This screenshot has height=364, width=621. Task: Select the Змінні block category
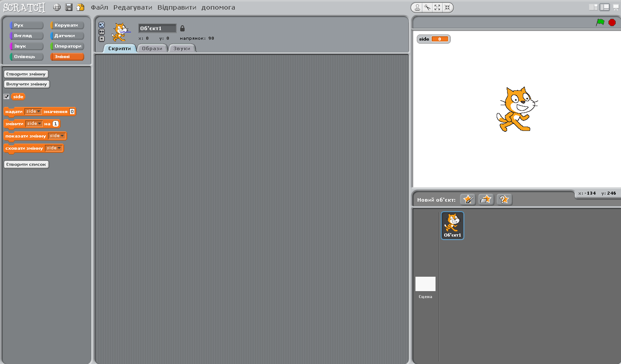(67, 57)
